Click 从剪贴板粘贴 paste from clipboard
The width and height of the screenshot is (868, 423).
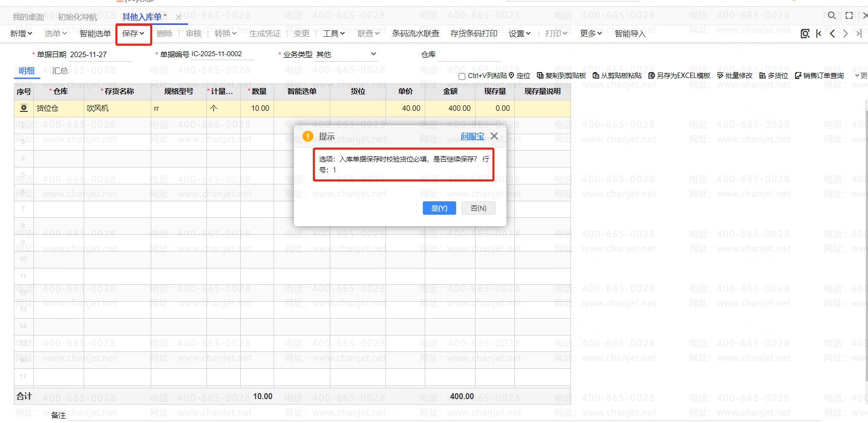(x=617, y=76)
